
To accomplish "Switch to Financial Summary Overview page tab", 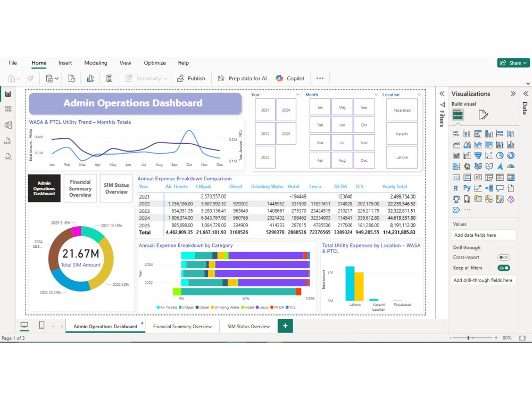I will click(x=182, y=327).
